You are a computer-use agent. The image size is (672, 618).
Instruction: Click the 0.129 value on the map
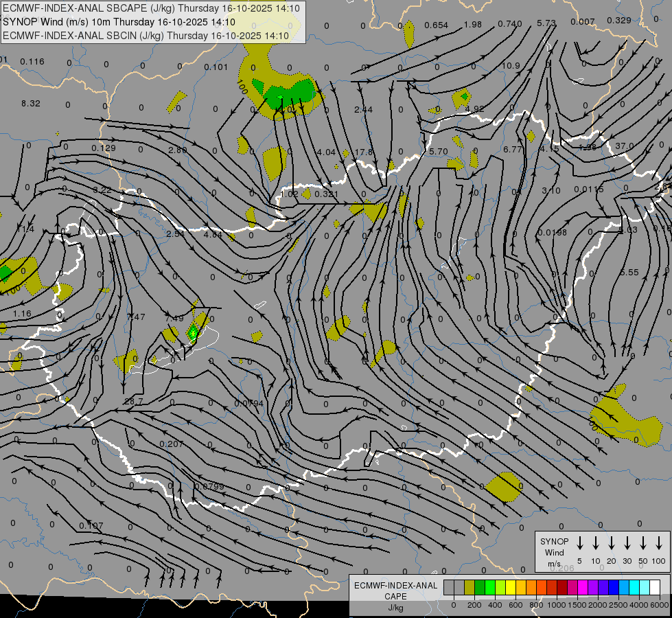(x=103, y=148)
